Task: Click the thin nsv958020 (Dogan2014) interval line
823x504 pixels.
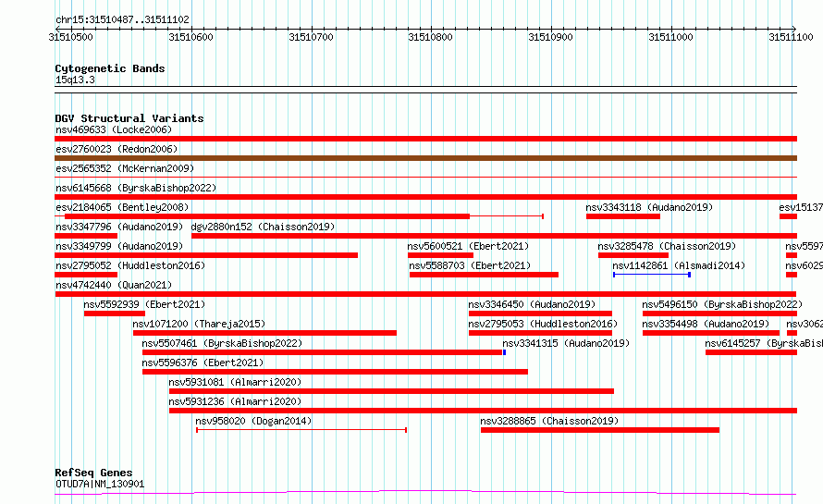Action: [301, 430]
